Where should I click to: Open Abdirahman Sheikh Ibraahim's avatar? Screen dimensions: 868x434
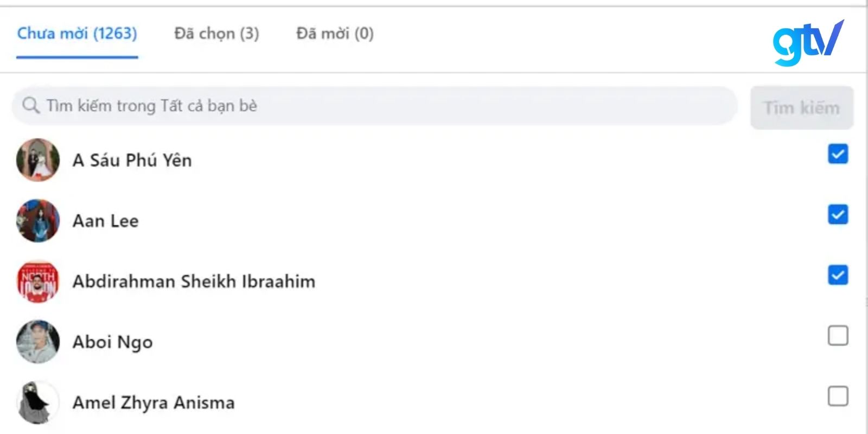coord(37,282)
